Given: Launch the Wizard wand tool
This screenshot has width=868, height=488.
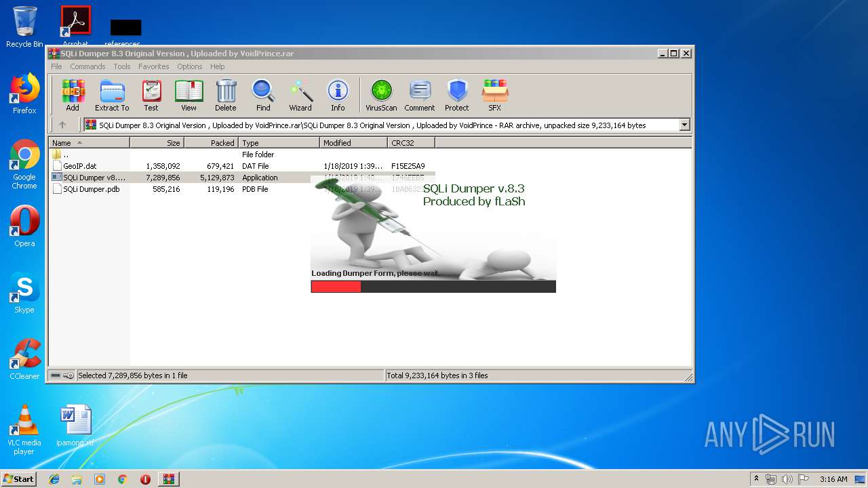Looking at the screenshot, I should point(300,95).
